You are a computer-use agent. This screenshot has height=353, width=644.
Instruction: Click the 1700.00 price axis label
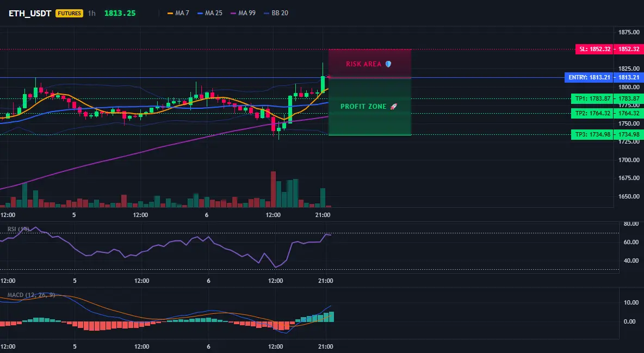tap(629, 160)
